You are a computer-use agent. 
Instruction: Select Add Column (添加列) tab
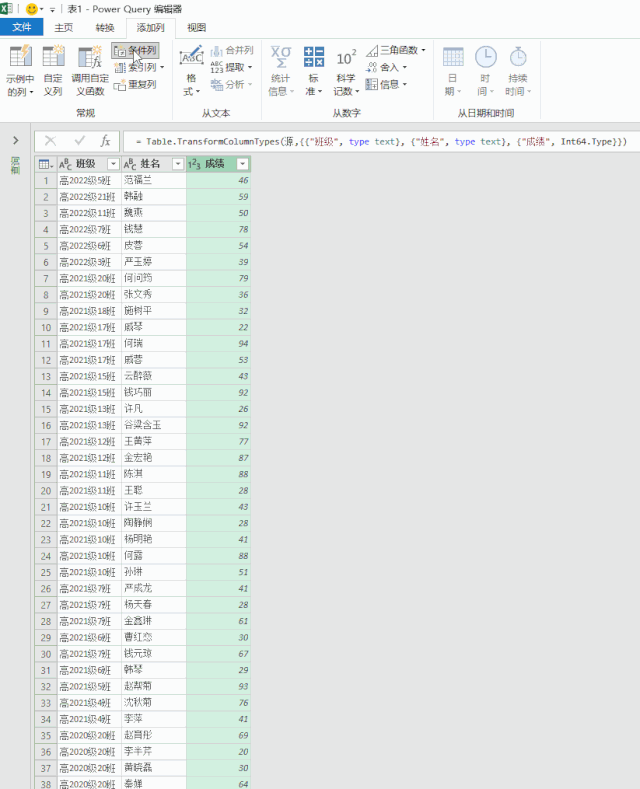click(x=150, y=28)
